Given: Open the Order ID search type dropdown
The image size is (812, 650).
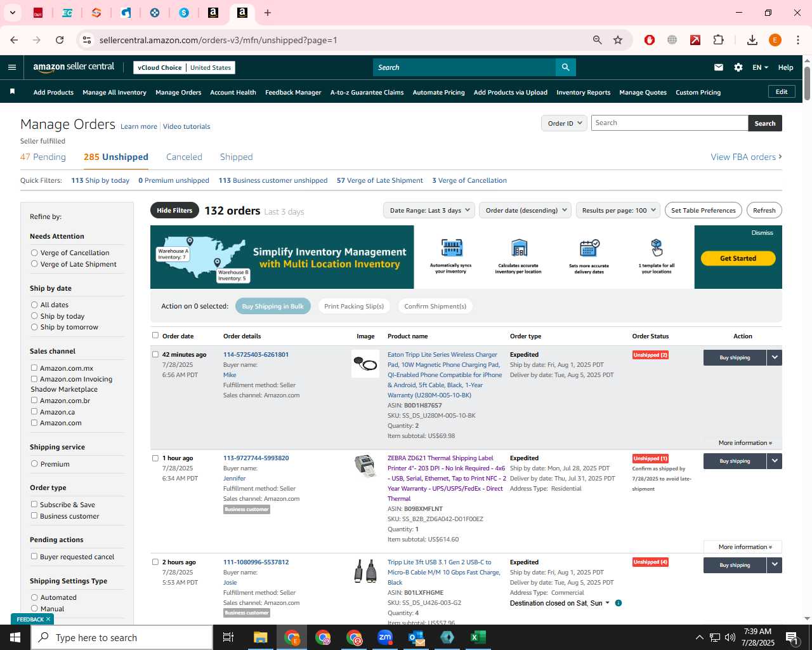Looking at the screenshot, I should pyautogui.click(x=564, y=123).
